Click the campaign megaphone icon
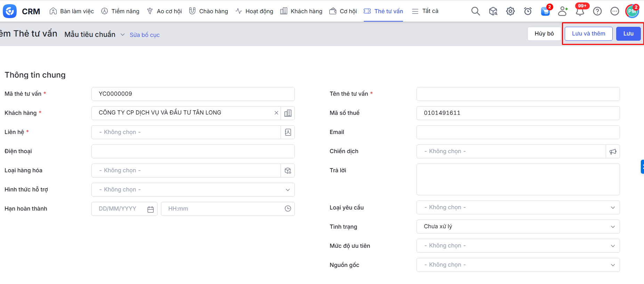 [x=613, y=151]
